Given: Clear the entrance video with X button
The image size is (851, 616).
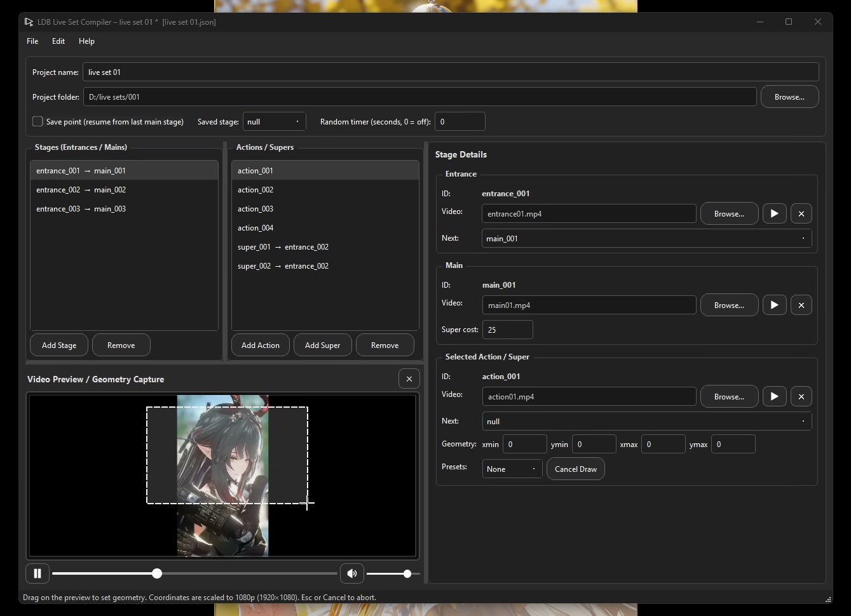Looking at the screenshot, I should pos(801,214).
